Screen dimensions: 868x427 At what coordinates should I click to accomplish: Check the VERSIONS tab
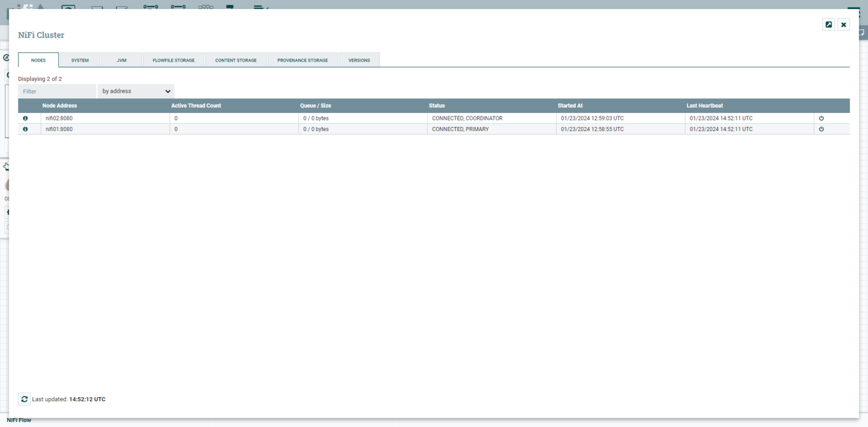pyautogui.click(x=359, y=60)
